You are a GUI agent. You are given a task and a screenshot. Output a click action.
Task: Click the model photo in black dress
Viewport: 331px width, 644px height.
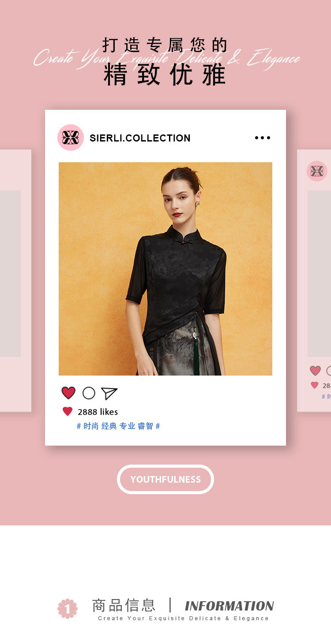[165, 269]
